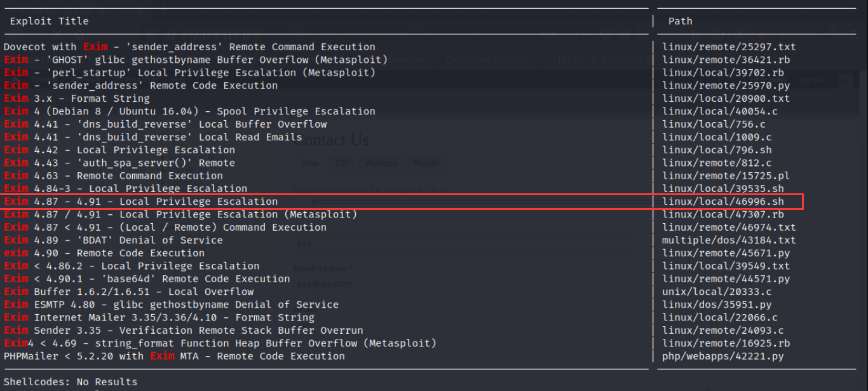Image resolution: width=868 pixels, height=391 pixels.
Task: Click highlighted path linux/local/46996.sh
Action: click(723, 202)
